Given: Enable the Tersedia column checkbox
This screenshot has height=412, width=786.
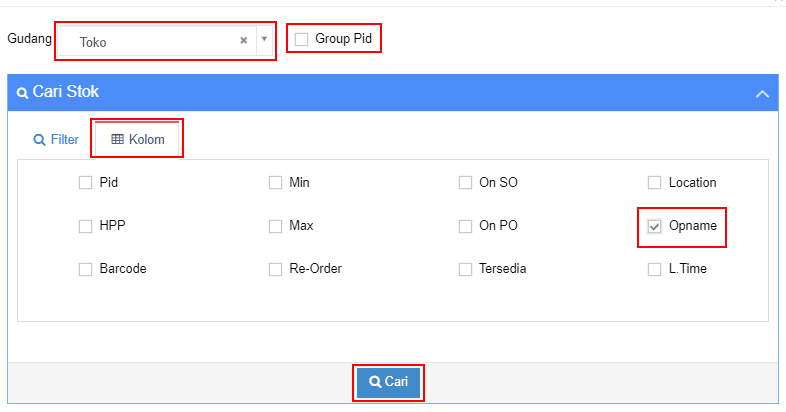Looking at the screenshot, I should (465, 269).
